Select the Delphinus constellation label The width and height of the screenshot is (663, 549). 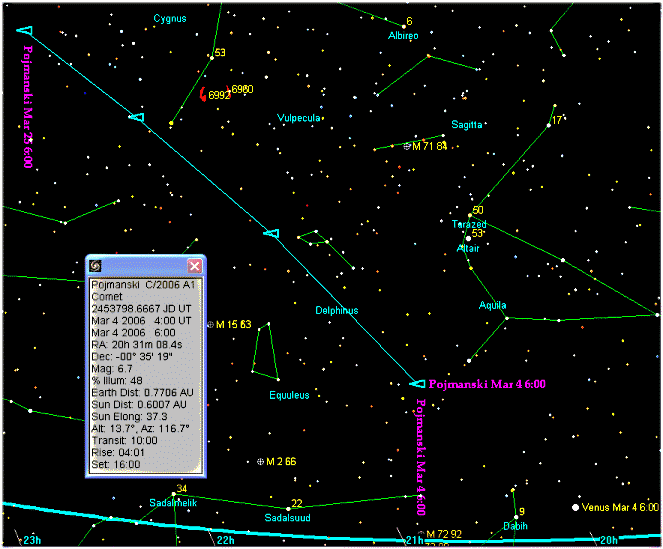[x=336, y=310]
